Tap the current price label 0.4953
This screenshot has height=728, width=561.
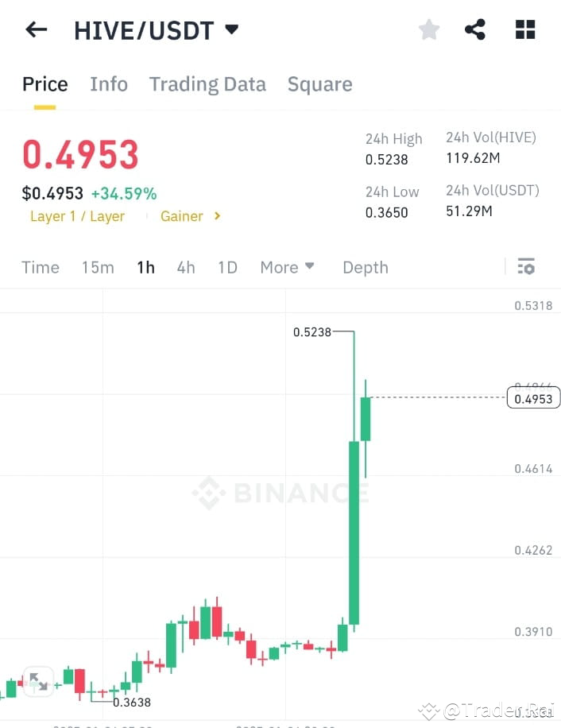point(533,397)
